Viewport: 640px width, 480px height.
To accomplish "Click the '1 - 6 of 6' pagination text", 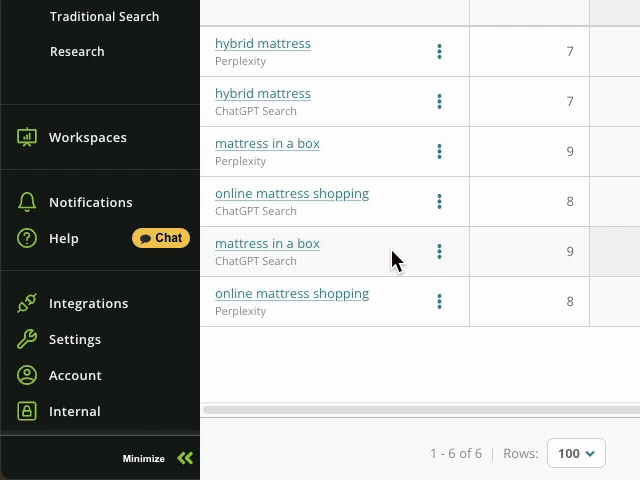I will pos(456,453).
